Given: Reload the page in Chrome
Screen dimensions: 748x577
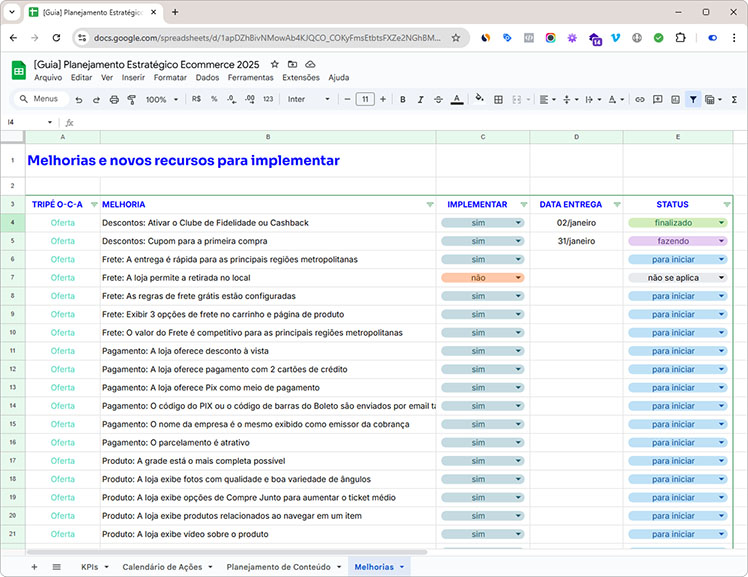Looking at the screenshot, I should point(56,38).
